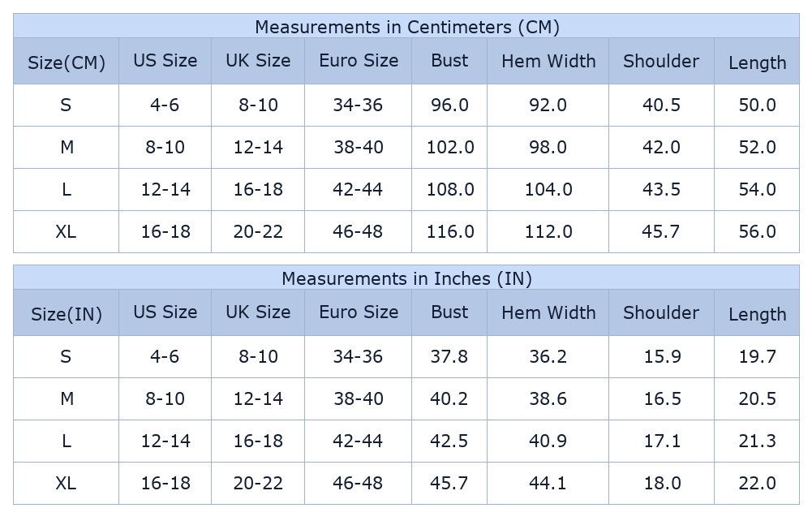Select the shoulder value 16.5 cell

coord(661,399)
